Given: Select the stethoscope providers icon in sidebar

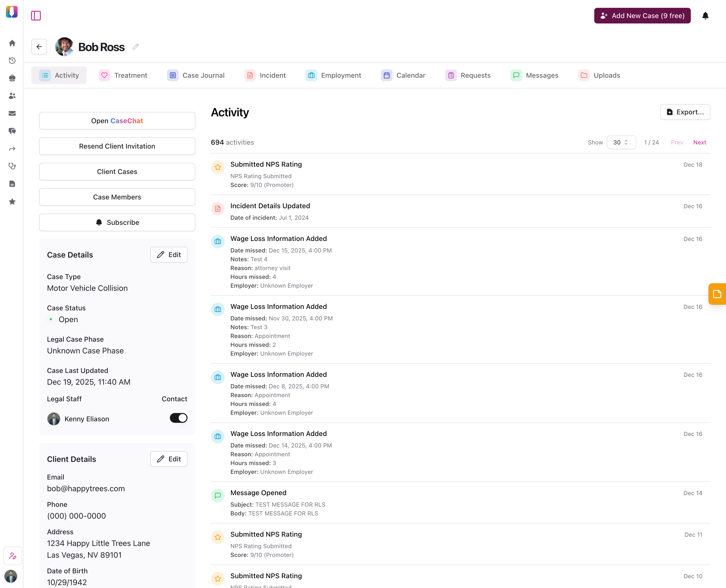Looking at the screenshot, I should [12, 166].
